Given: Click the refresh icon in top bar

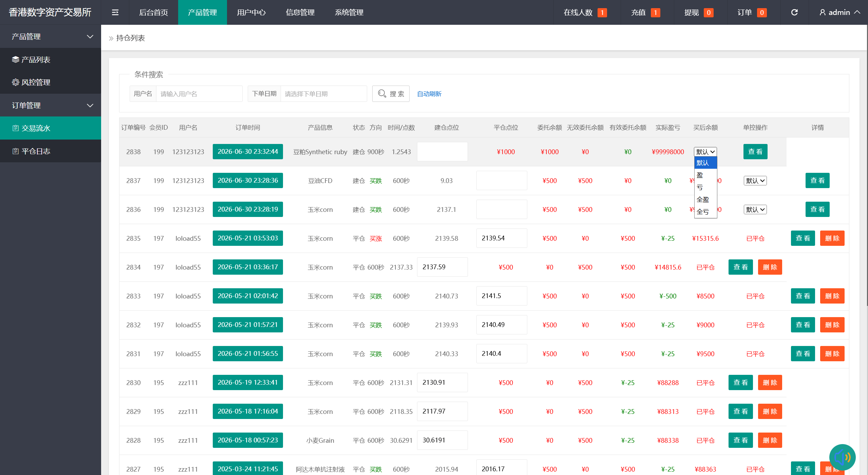Looking at the screenshot, I should click(x=794, y=13).
